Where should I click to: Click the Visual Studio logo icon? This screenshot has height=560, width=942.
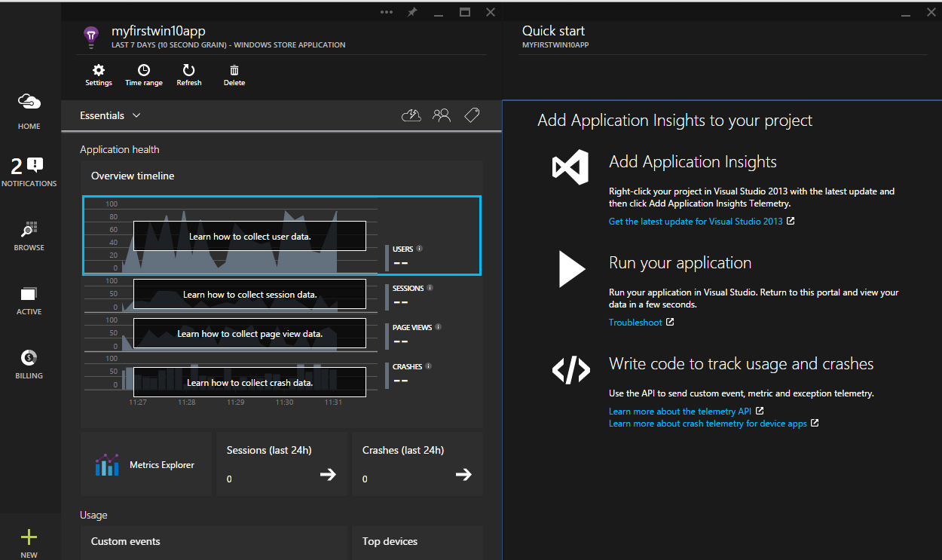coord(570,167)
